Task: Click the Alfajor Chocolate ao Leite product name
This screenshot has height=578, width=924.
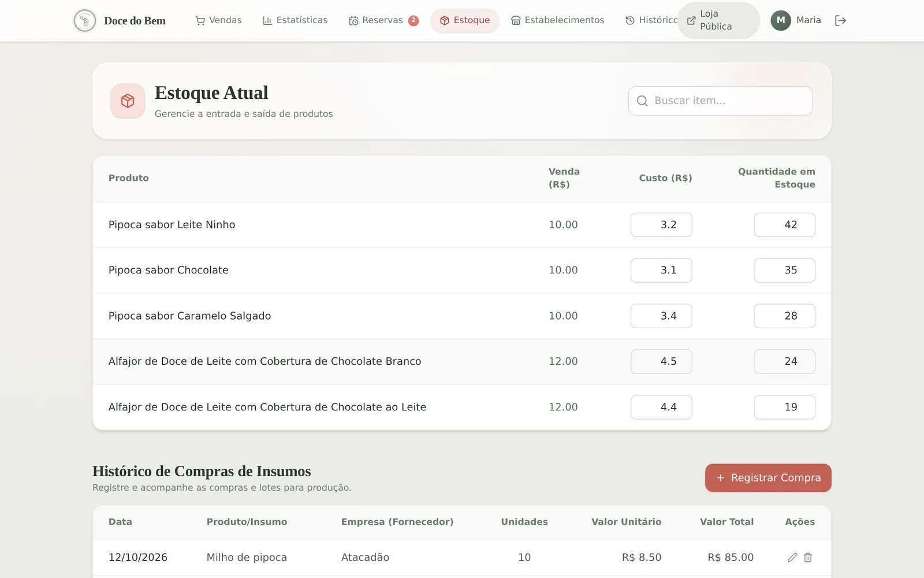Action: (x=267, y=407)
